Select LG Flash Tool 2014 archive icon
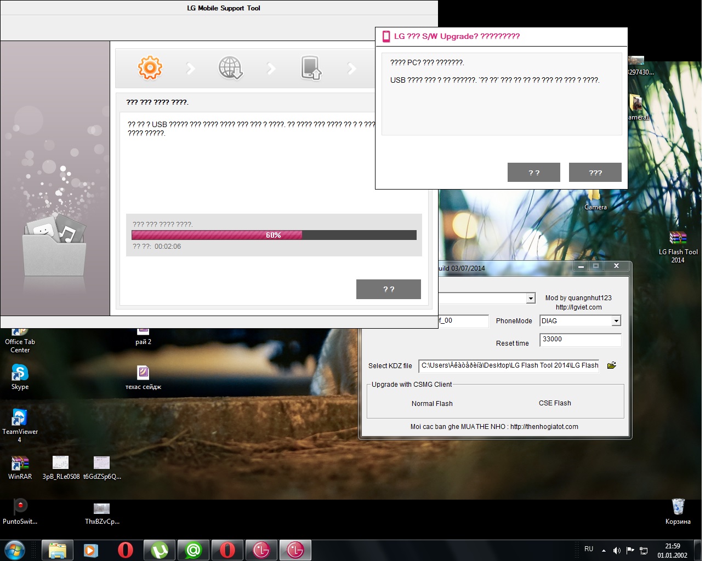Viewport: 728px width, 561px height. click(678, 238)
